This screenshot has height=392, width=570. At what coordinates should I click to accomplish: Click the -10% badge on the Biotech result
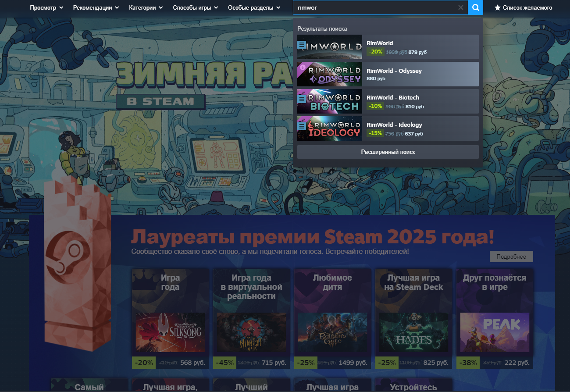click(376, 106)
